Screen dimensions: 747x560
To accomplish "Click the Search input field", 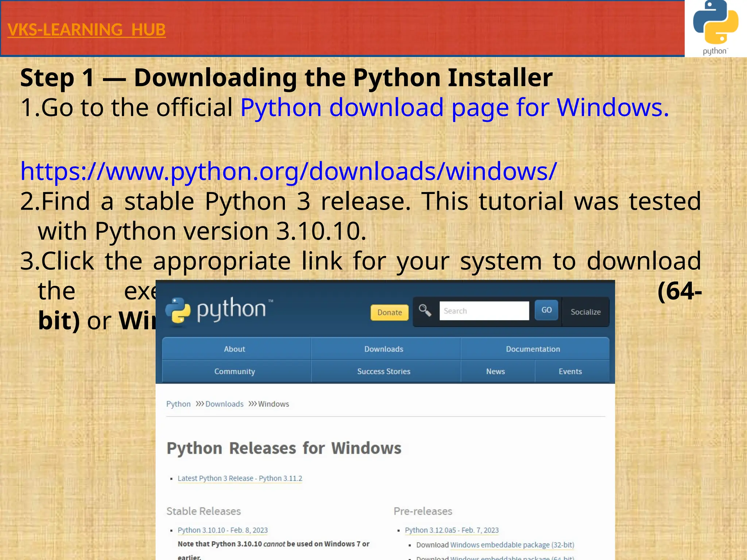I will pyautogui.click(x=484, y=311).
